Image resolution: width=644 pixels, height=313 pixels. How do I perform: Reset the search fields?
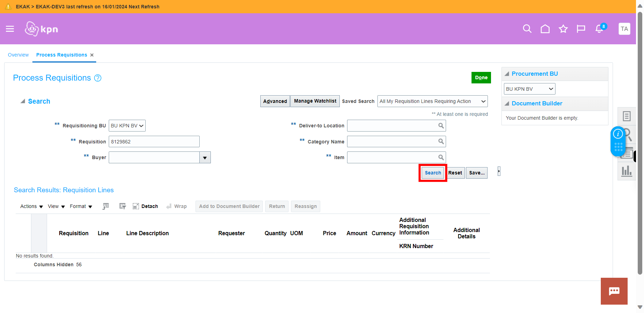point(455,173)
